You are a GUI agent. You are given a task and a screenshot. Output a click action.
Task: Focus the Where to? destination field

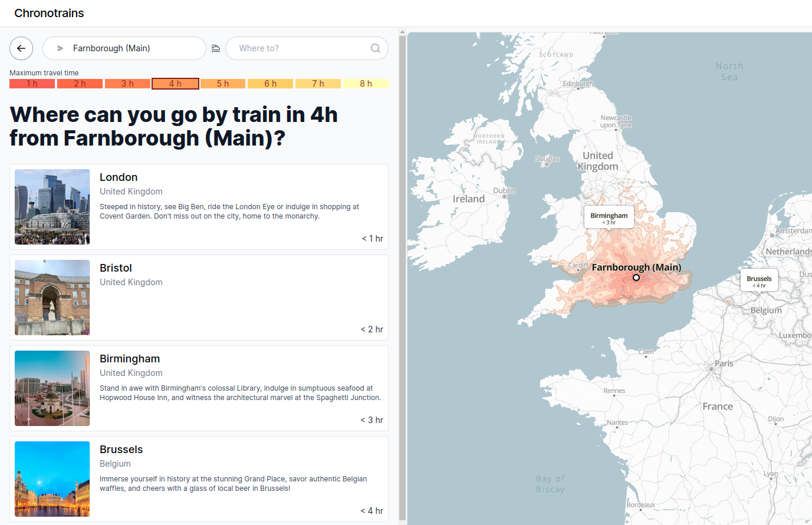(x=307, y=48)
